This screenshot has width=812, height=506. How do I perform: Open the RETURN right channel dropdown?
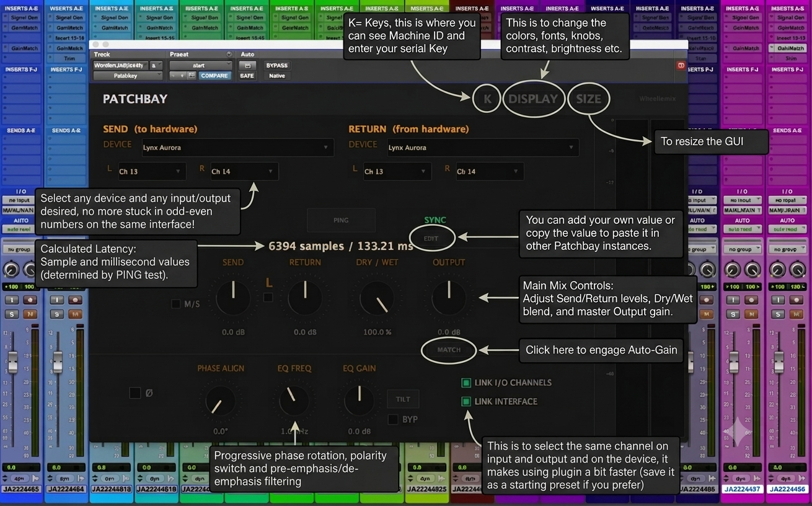coord(489,171)
